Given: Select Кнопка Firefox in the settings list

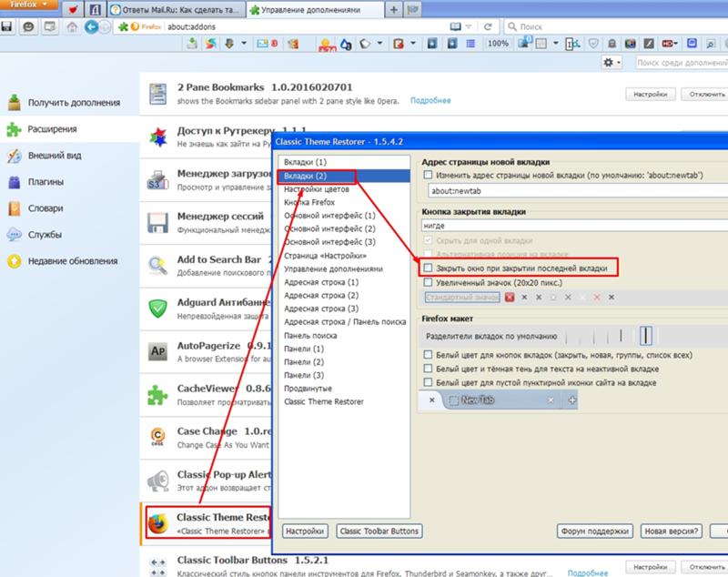Looking at the screenshot, I should 344,202.
